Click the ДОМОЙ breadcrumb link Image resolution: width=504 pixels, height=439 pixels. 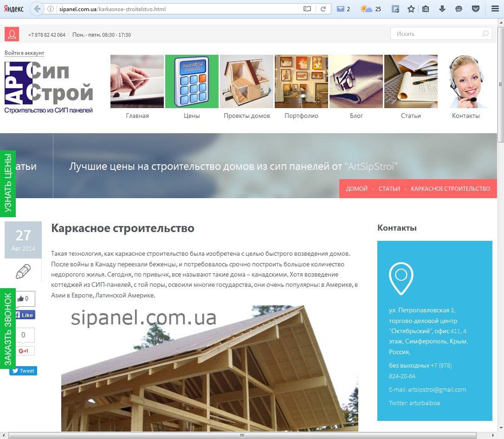[356, 189]
